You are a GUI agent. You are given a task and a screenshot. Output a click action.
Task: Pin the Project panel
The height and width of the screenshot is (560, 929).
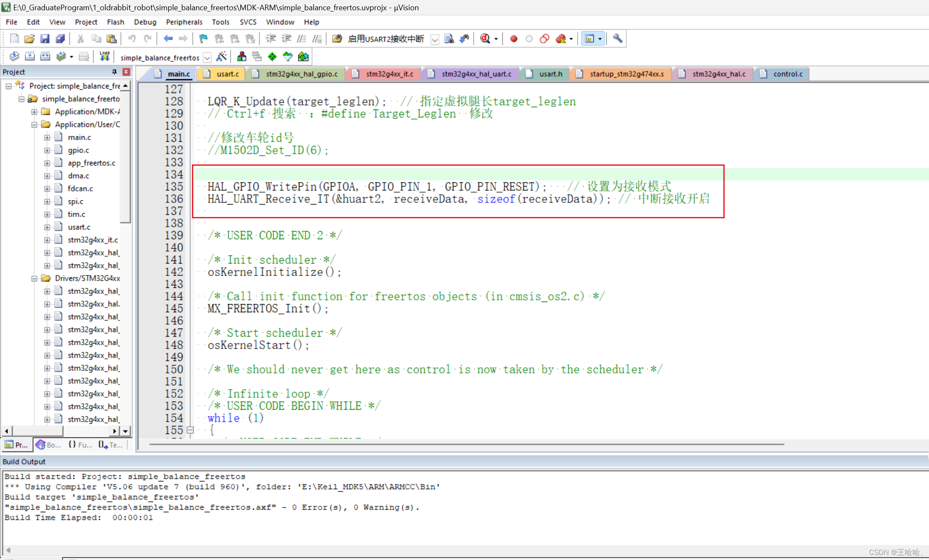tap(114, 72)
